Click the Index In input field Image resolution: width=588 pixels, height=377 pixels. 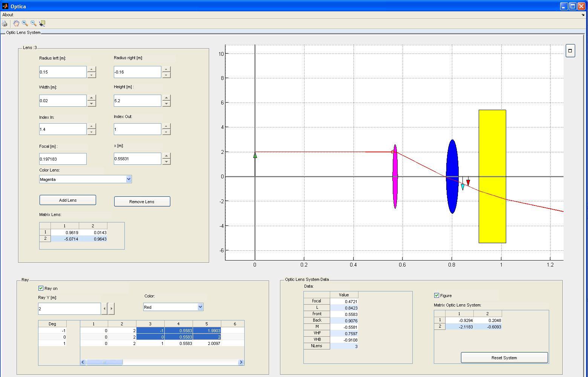click(x=63, y=129)
